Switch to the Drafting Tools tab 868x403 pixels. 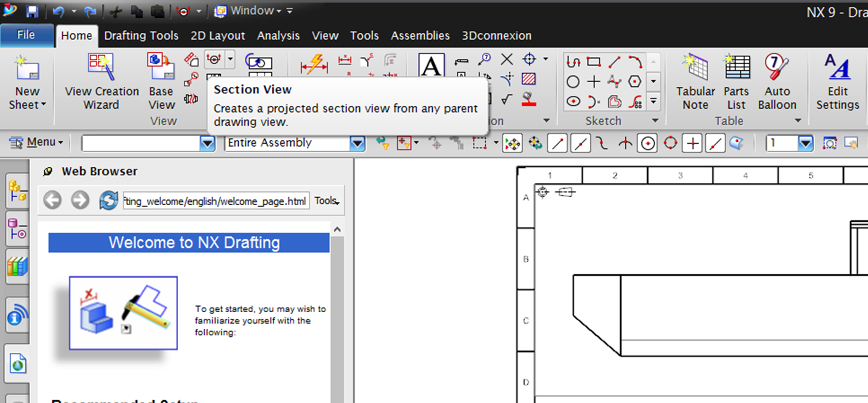tap(141, 36)
